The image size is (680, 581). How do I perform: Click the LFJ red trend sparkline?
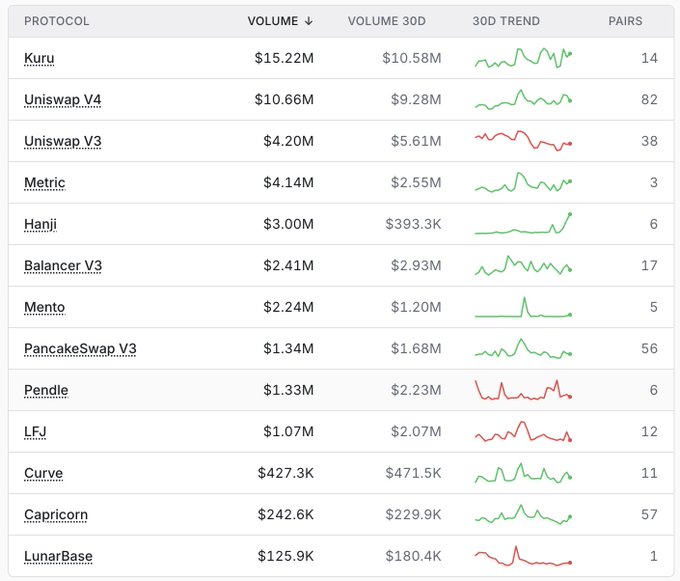point(523,431)
